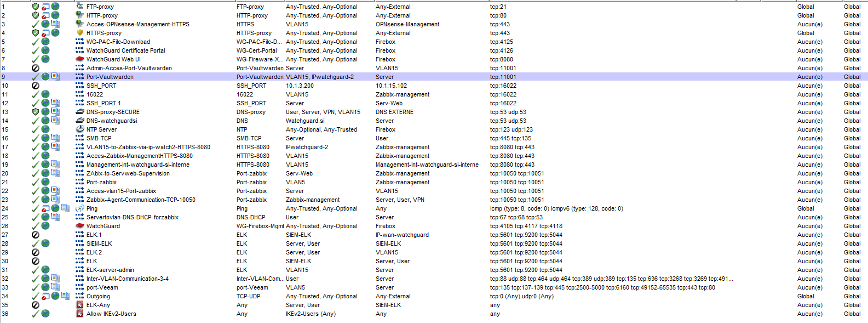Select the VLAN15-to-Zabbix-via-ip-watch2-HTTPS-8080 policy
The height and width of the screenshot is (323, 868).
(x=148, y=147)
